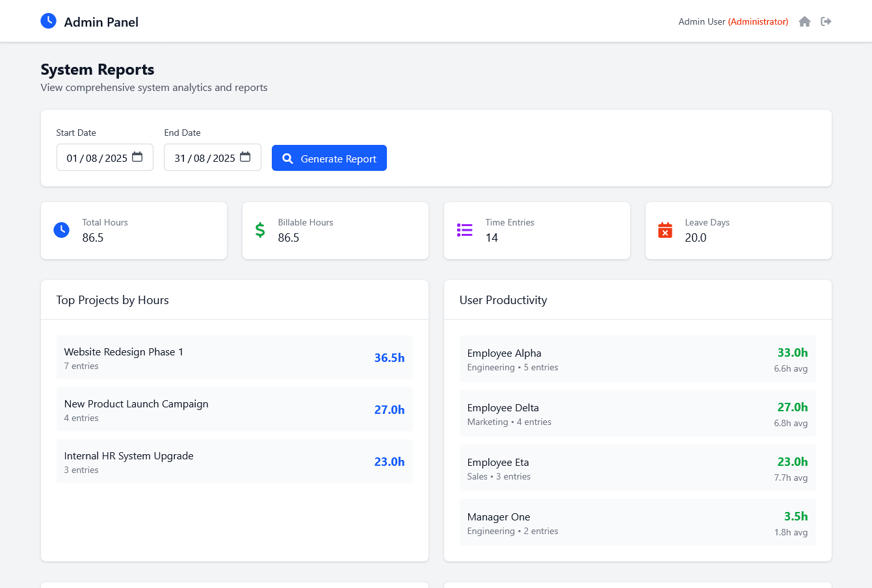Click the Generate Report button
This screenshot has width=872, height=588.
[329, 158]
